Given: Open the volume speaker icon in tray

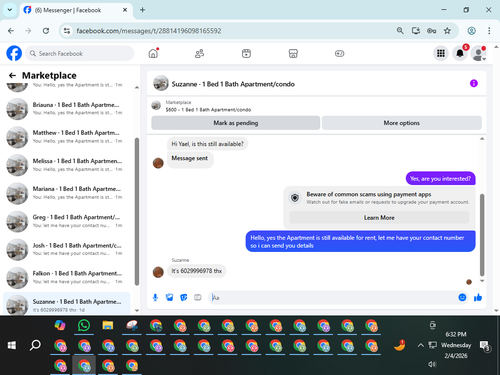Looking at the screenshot, I should (x=432, y=364).
